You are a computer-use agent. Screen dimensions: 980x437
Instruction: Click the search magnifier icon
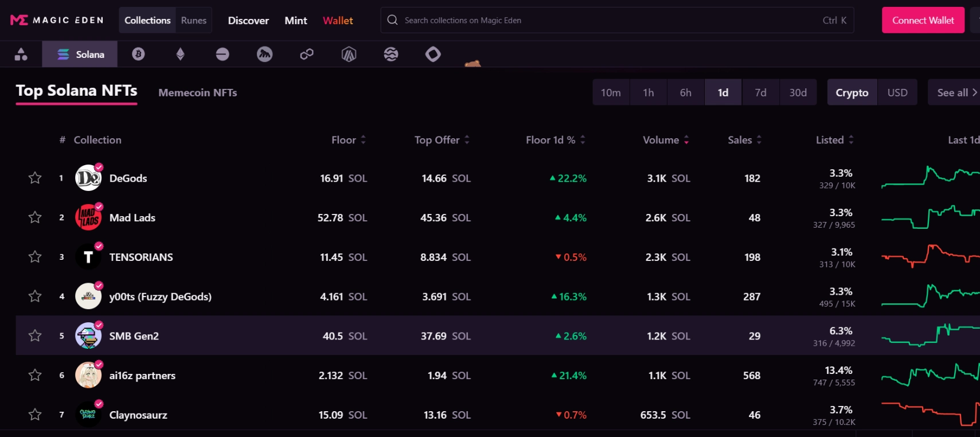click(392, 20)
